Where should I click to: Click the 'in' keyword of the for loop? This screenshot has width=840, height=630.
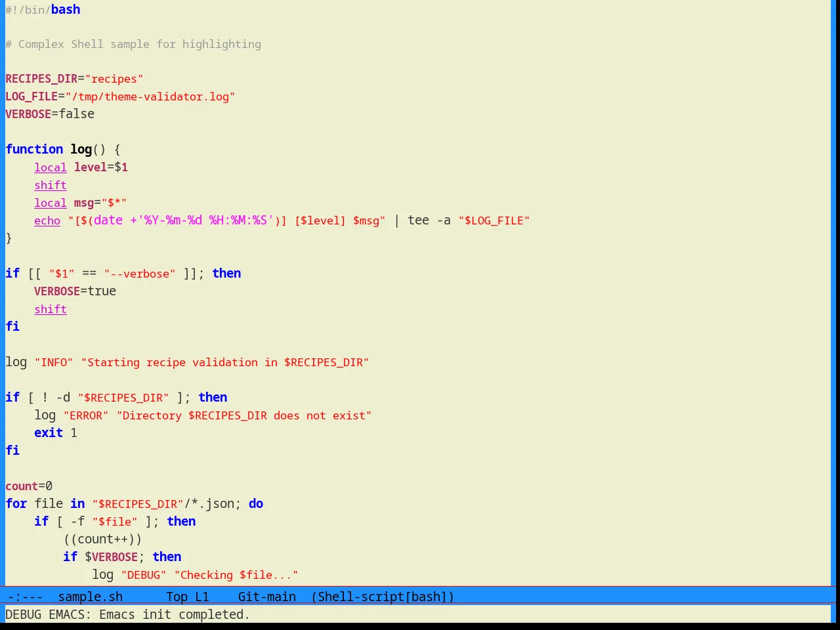pyautogui.click(x=77, y=504)
